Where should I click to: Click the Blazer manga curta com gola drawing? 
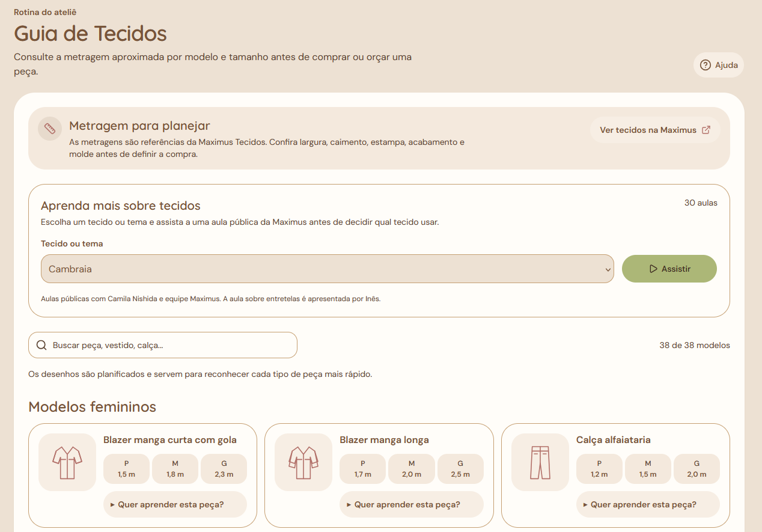pyautogui.click(x=67, y=462)
